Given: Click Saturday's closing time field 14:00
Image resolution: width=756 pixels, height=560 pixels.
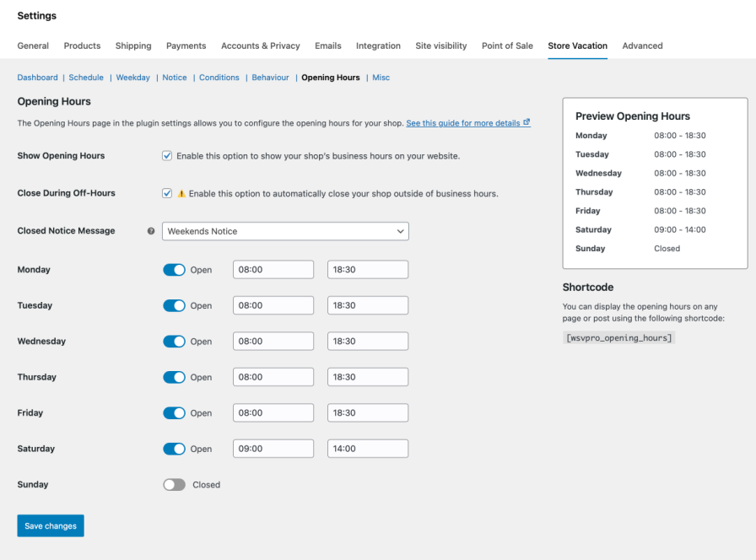Looking at the screenshot, I should (368, 449).
